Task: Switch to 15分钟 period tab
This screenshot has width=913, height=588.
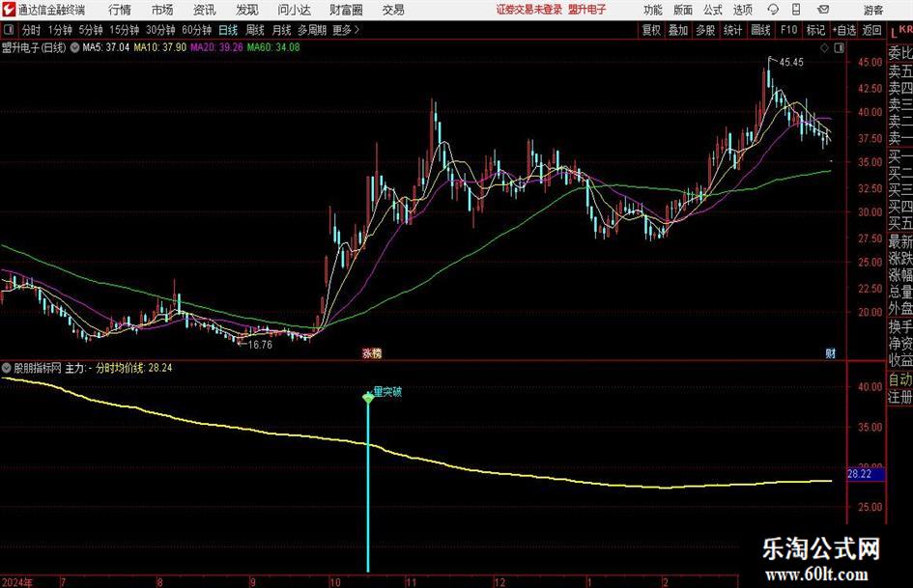Action: click(124, 30)
